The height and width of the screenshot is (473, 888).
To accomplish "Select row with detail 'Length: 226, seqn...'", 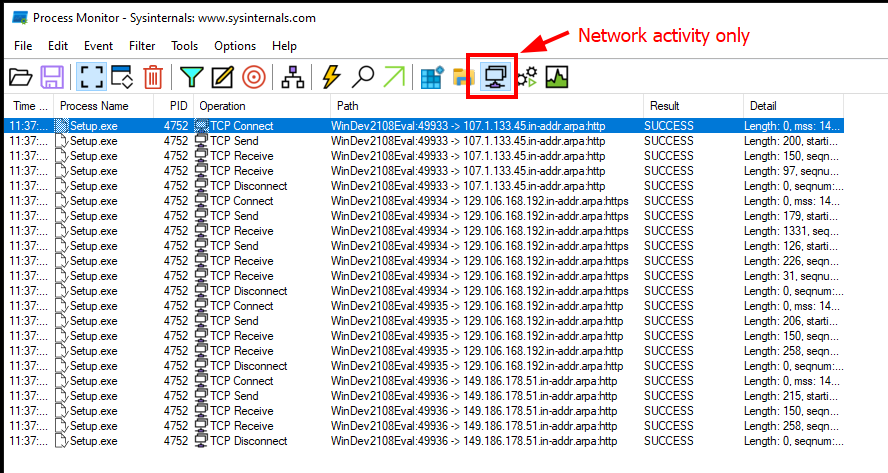I will tap(424, 261).
